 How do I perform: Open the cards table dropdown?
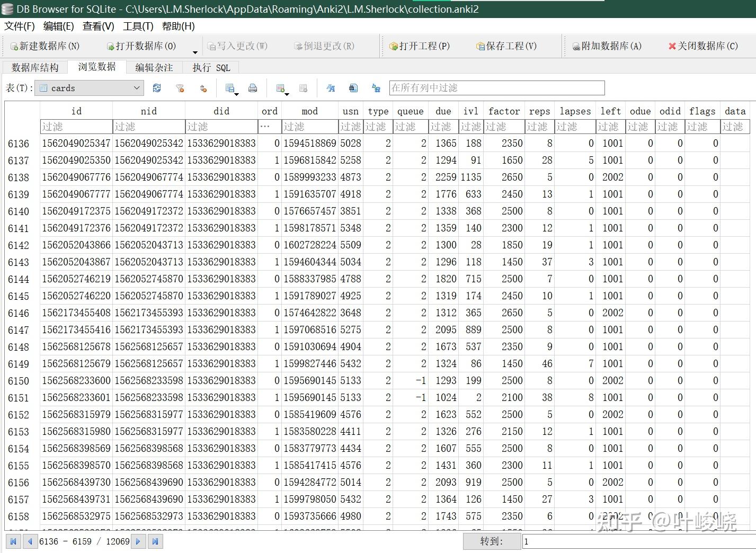89,88
